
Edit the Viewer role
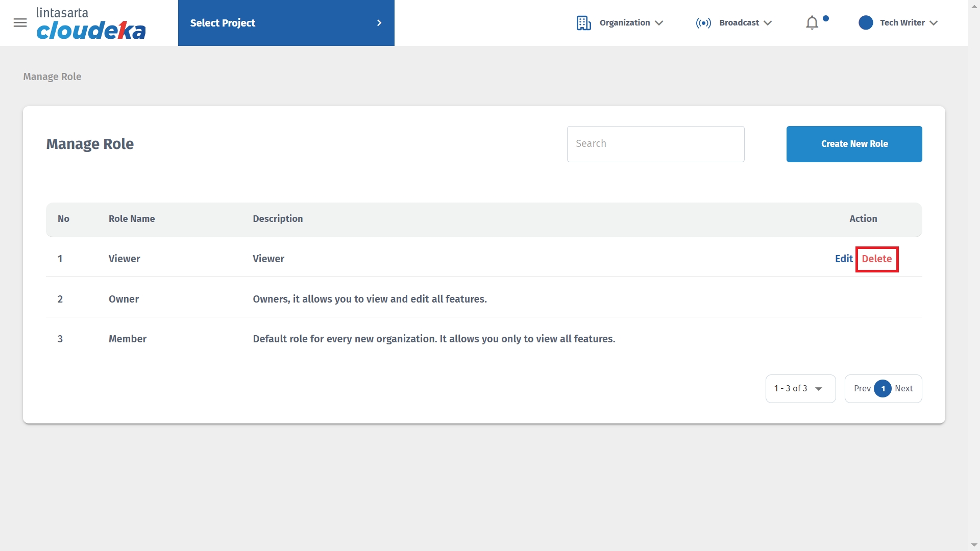click(x=843, y=259)
